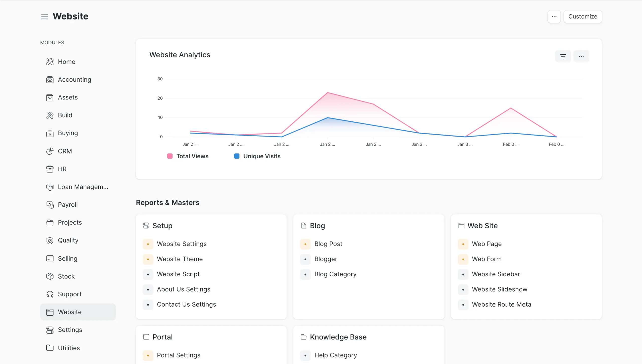Open the Help Category link
This screenshot has width=642, height=364.
click(335, 355)
